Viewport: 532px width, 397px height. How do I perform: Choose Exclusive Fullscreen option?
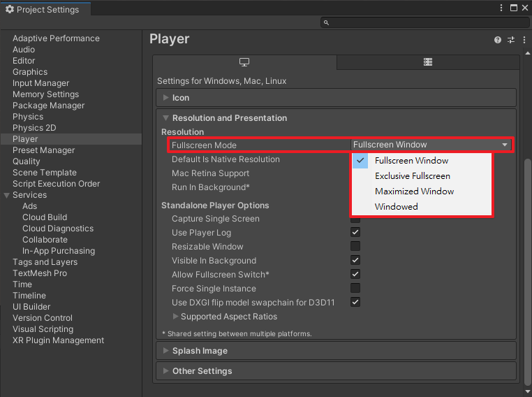click(422, 176)
